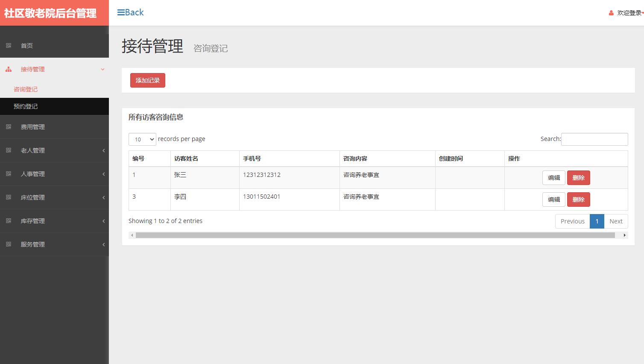Image resolution: width=644 pixels, height=364 pixels.
Task: Select the 库存管理 sidebar icon
Action: pyautogui.click(x=9, y=220)
